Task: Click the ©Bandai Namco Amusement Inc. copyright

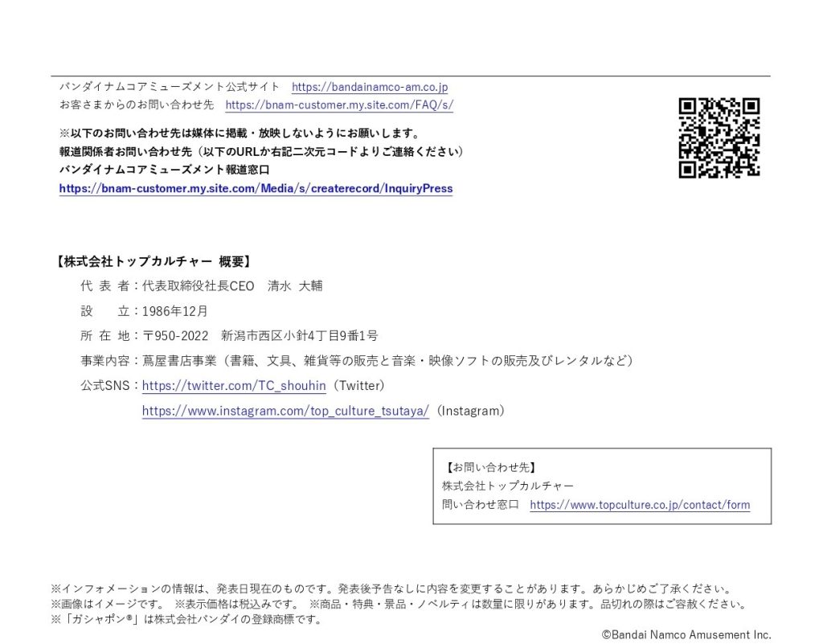Action: pyautogui.click(x=686, y=634)
